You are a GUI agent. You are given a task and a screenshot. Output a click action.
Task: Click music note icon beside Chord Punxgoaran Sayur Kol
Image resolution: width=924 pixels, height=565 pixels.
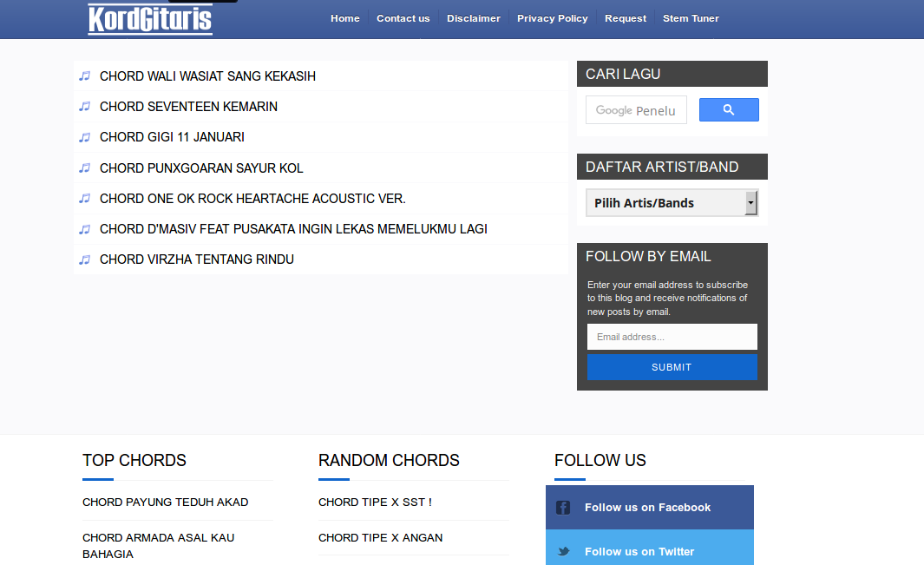(x=85, y=168)
